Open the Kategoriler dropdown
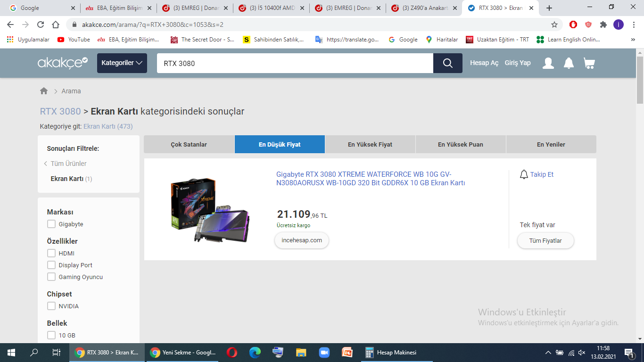The height and width of the screenshot is (362, 644). [x=122, y=63]
